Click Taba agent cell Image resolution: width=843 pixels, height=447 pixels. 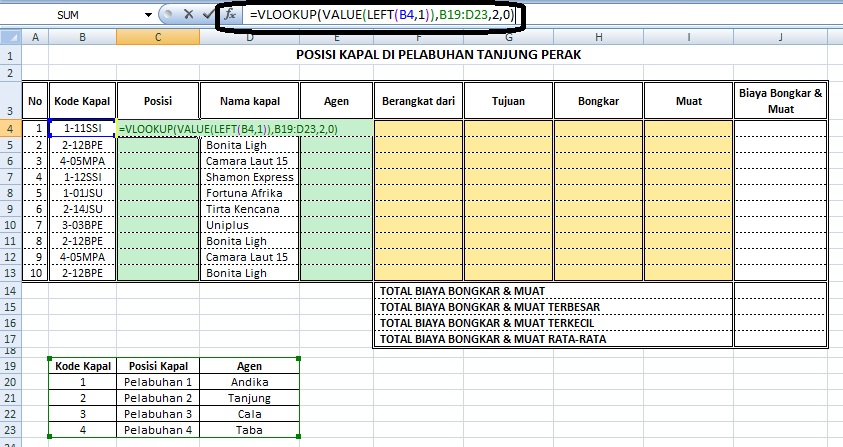point(249,430)
